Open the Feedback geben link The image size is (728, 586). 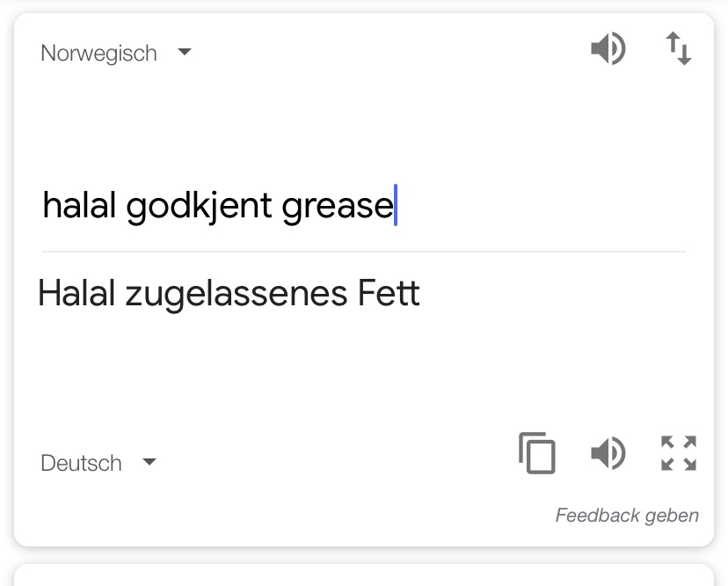click(x=627, y=516)
